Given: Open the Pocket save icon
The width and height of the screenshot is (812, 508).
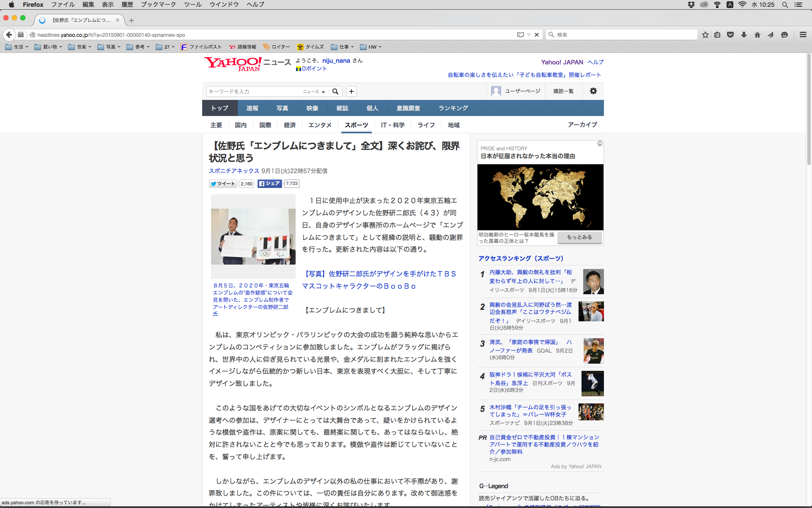Looking at the screenshot, I should 730,35.
